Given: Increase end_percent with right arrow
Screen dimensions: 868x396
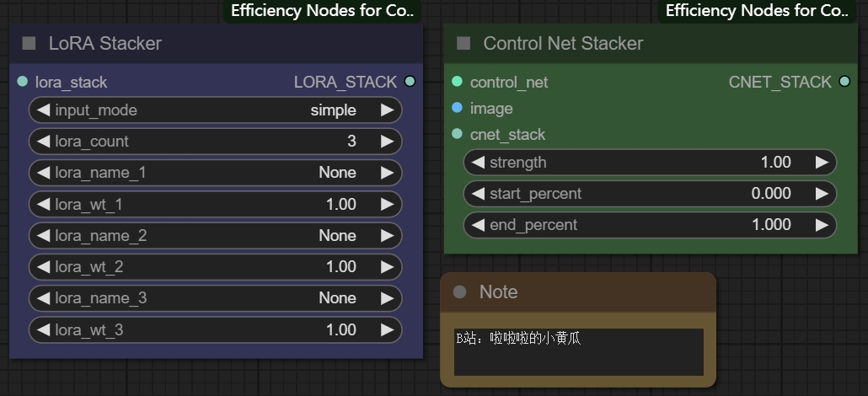Looking at the screenshot, I should point(822,225).
